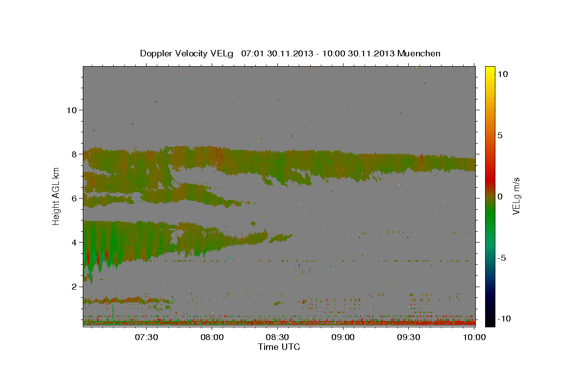Viewport: 588px width, 392px height.
Task: Click the 10:00 time tick label
Action: click(474, 337)
